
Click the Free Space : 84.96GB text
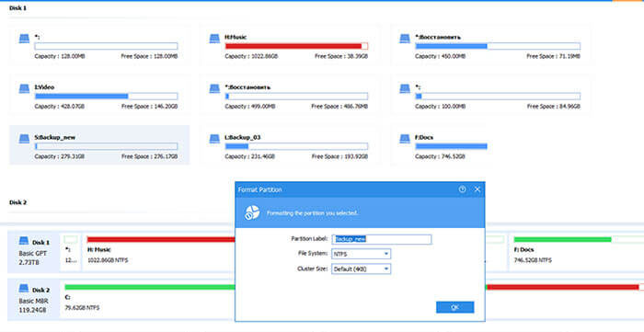pos(554,107)
